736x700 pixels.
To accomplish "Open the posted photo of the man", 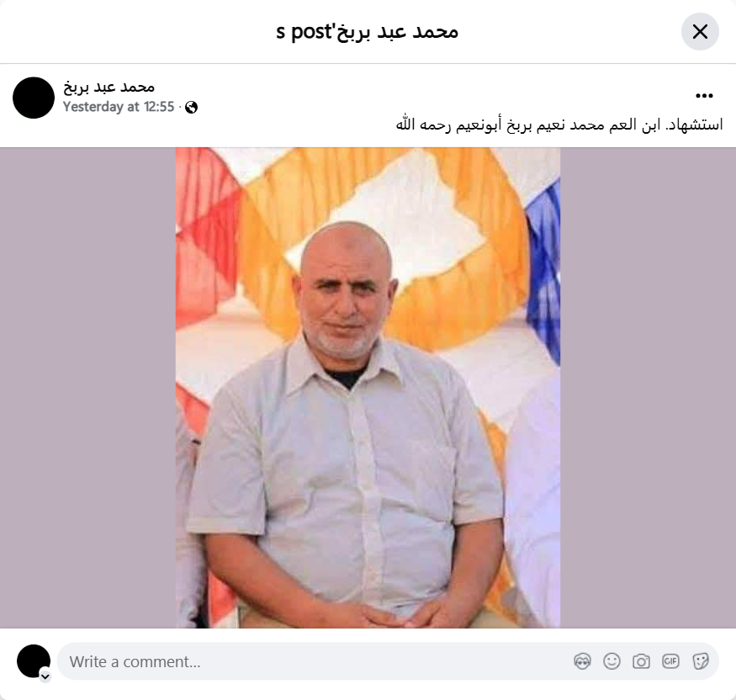I will (x=368, y=388).
